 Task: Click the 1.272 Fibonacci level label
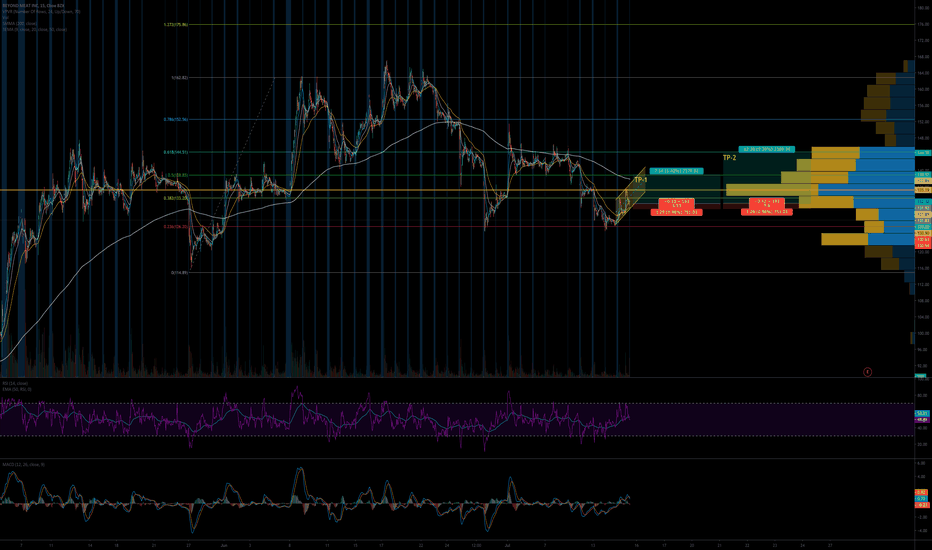175,24
